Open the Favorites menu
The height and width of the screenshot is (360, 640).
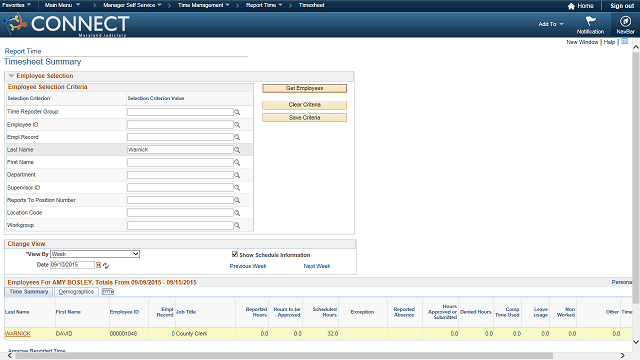(16, 5)
